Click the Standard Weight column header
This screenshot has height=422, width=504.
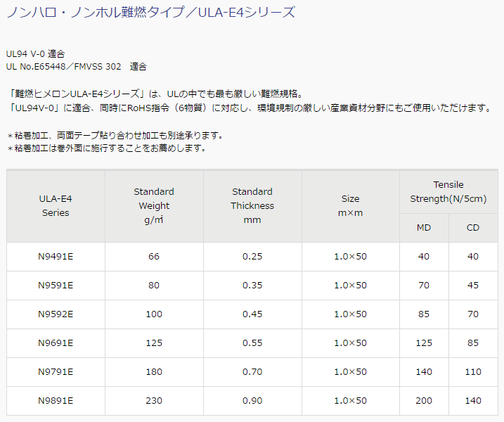(154, 206)
